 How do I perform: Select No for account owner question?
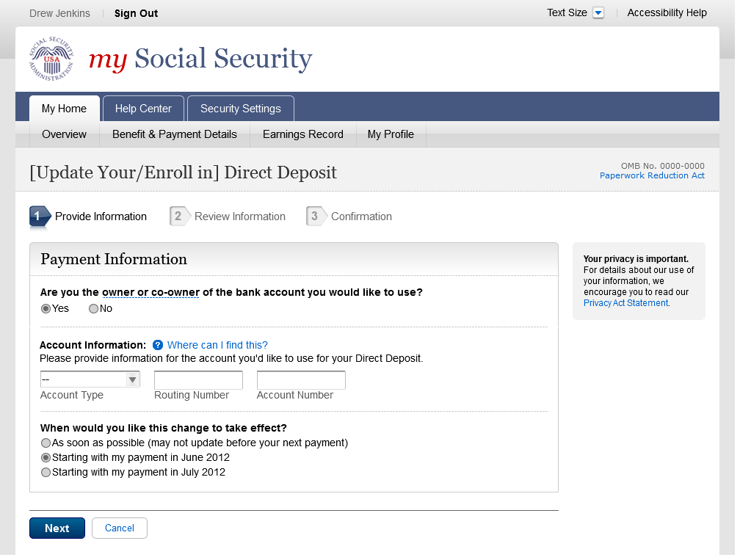(x=93, y=309)
